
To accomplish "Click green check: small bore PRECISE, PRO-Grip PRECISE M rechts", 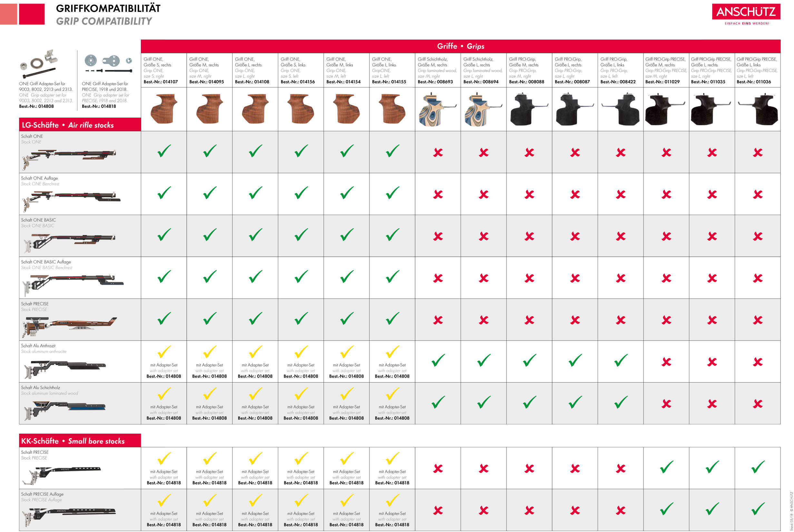I will click(x=666, y=467).
